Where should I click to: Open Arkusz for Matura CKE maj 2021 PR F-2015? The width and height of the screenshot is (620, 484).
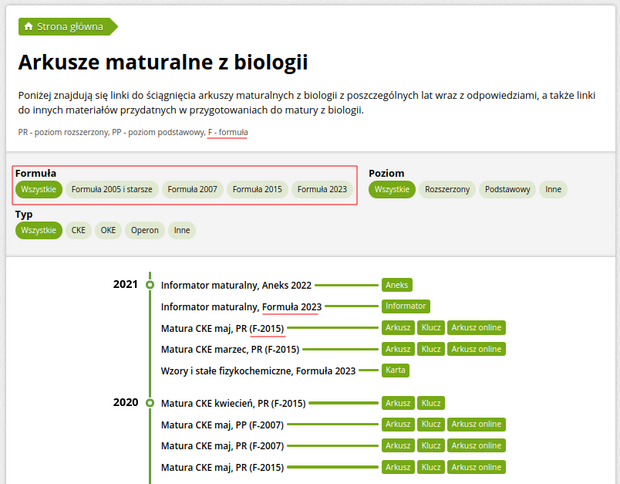[x=398, y=328]
